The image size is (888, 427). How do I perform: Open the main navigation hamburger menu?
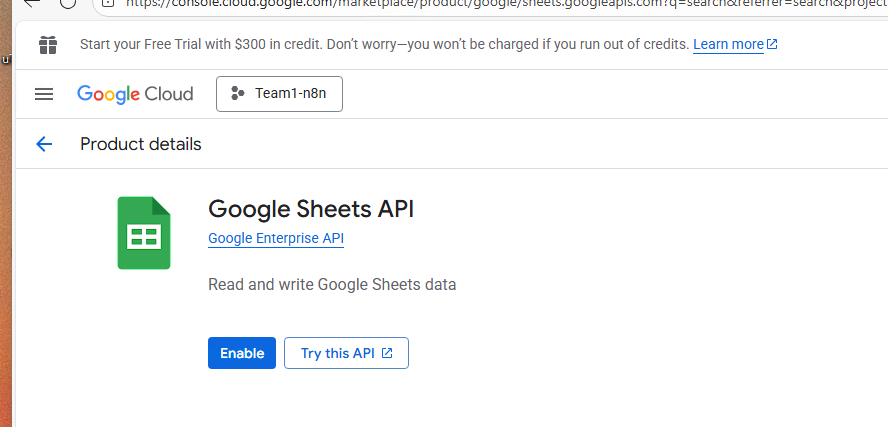click(x=43, y=94)
